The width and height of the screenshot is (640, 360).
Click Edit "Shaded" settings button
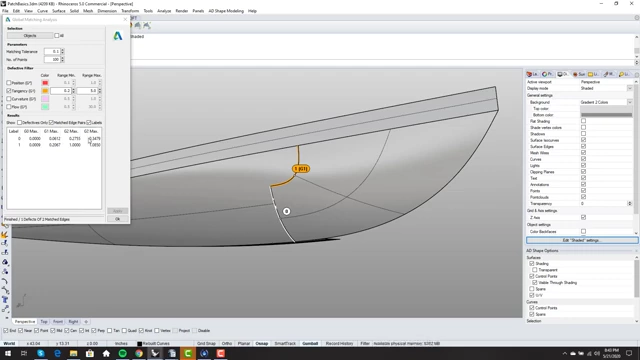click(581, 240)
